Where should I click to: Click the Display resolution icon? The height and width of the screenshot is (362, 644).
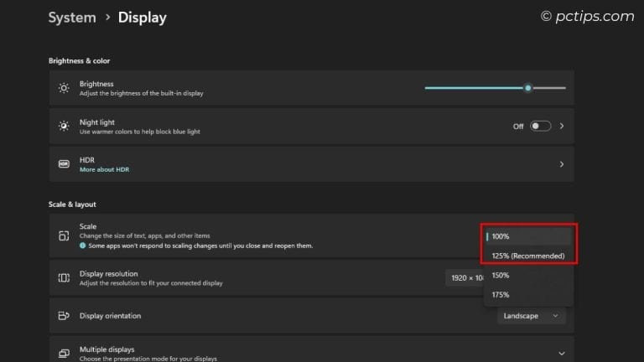point(64,277)
